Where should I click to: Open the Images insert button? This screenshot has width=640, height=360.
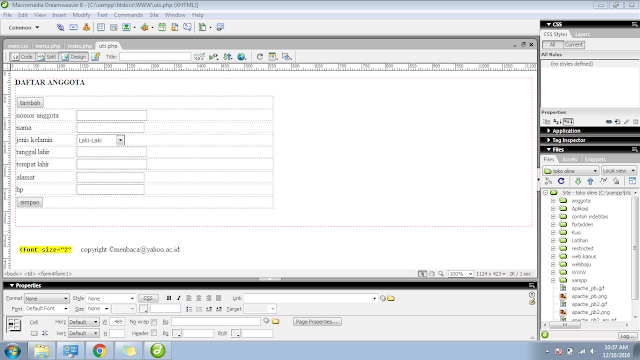tap(128, 27)
